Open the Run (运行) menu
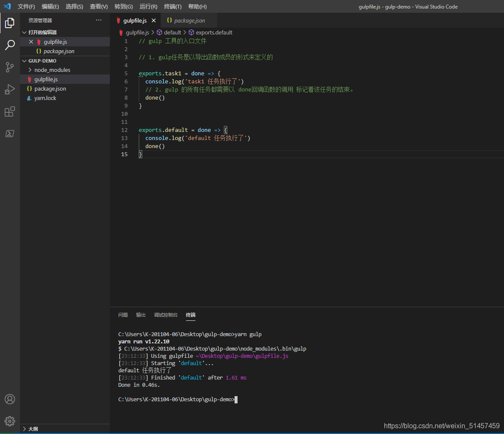This screenshot has height=434, width=504. (x=148, y=6)
